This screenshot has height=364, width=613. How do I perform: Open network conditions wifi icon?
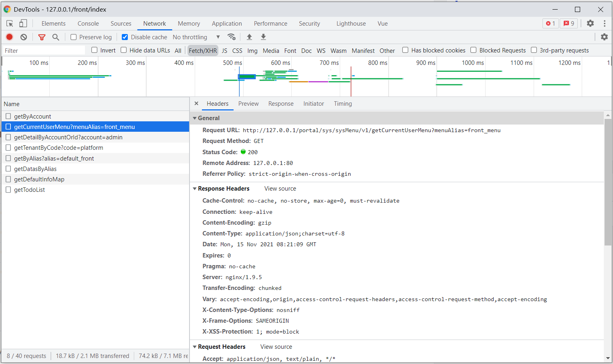click(x=232, y=37)
